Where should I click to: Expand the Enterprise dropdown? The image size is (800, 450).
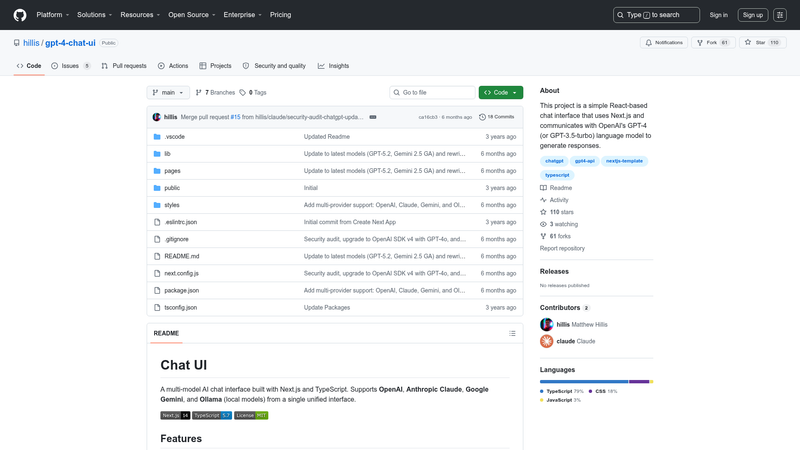point(242,15)
